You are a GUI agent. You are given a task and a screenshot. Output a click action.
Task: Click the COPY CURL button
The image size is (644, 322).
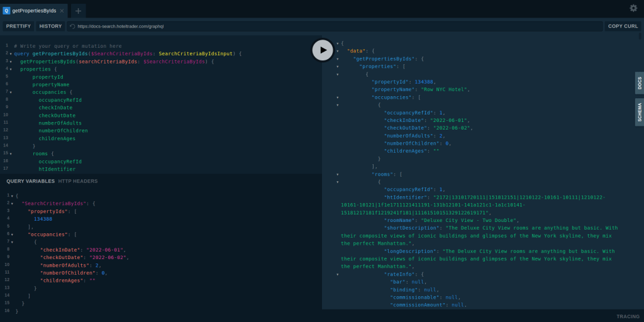(623, 26)
